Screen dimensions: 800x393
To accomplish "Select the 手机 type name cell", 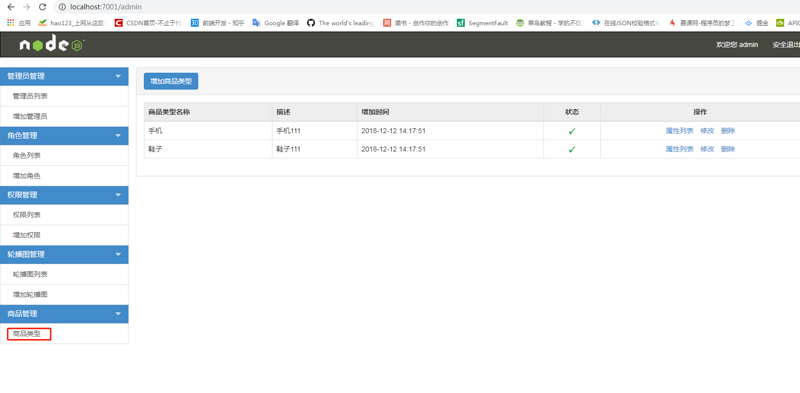I will (x=208, y=131).
